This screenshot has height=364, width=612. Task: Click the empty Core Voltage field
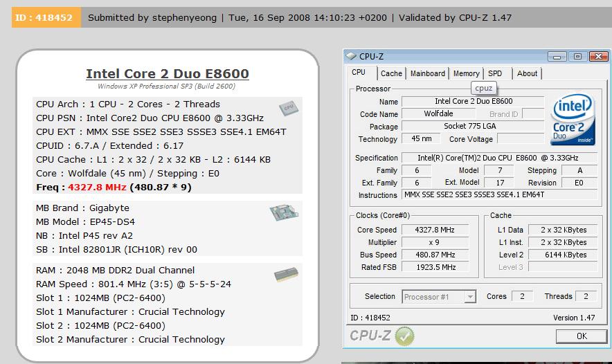pos(521,139)
